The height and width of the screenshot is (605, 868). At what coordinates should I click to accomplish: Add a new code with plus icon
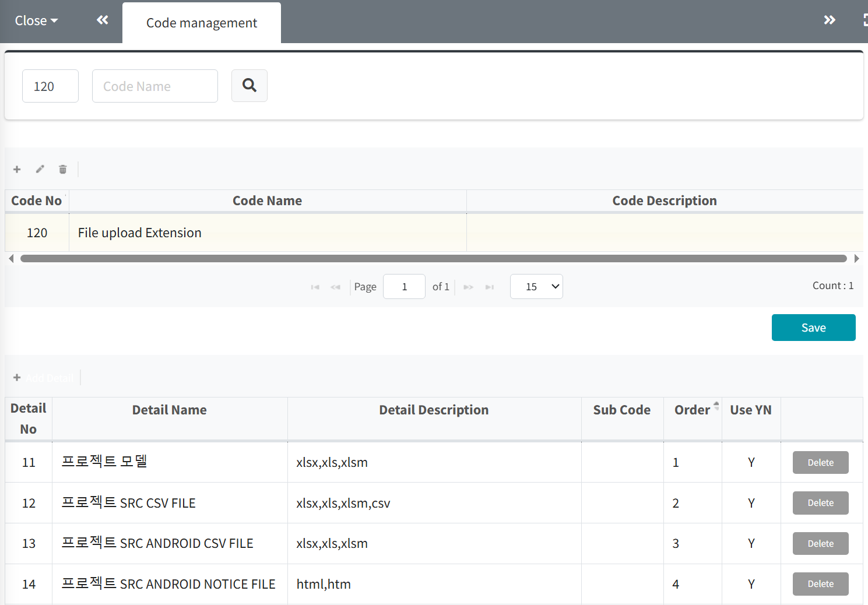17,169
